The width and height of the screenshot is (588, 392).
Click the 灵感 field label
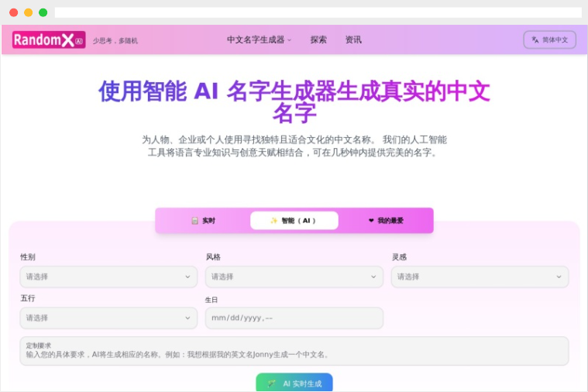(x=400, y=257)
